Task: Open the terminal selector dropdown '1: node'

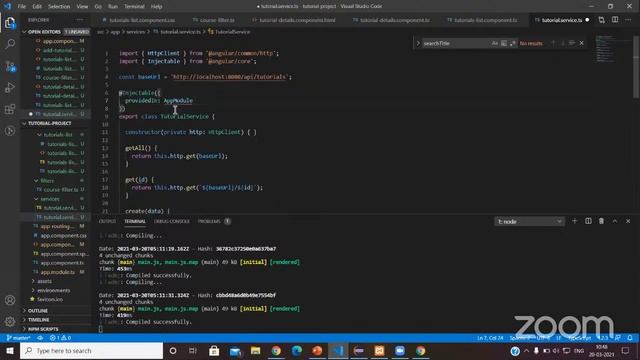Action: coord(529,221)
